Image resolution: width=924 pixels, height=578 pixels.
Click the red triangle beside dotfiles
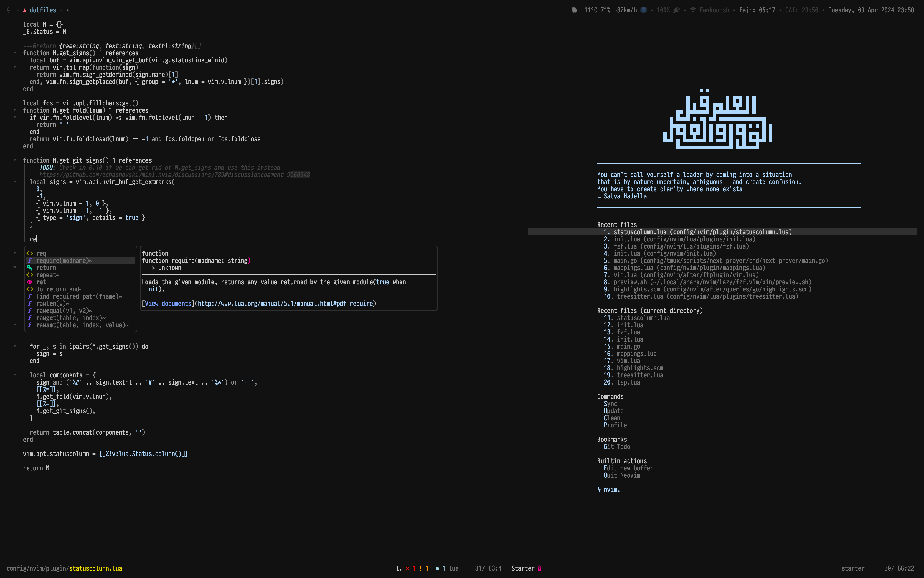click(25, 10)
